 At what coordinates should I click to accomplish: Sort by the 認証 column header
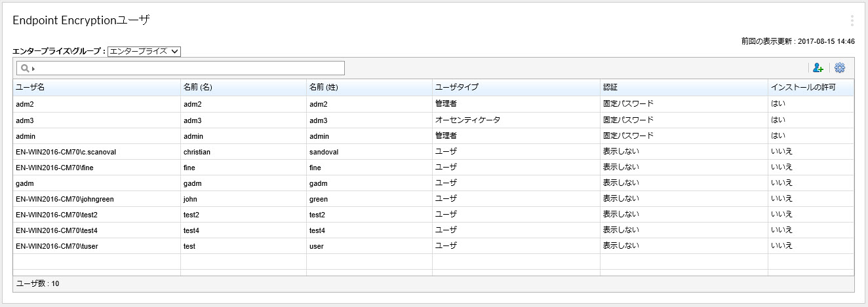pos(610,88)
